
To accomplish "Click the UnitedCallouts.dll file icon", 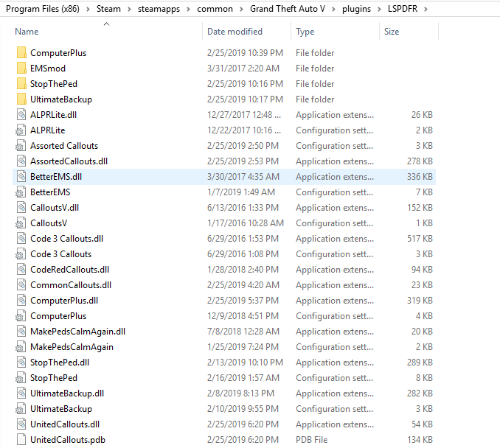I will point(21,424).
